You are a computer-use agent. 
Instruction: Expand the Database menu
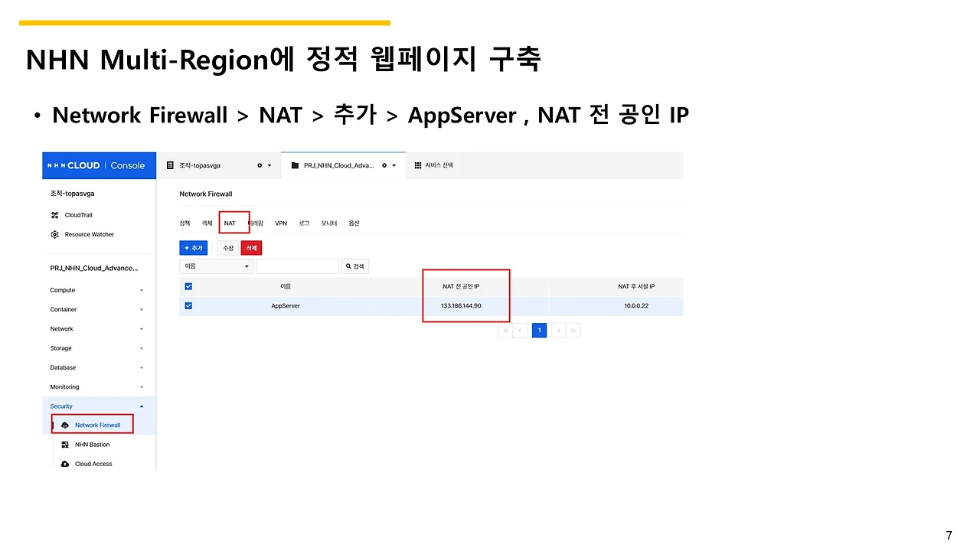[96, 367]
